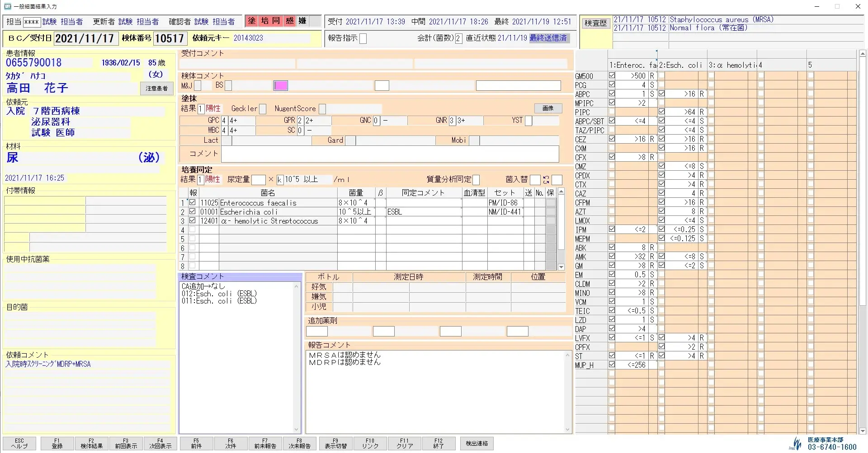868x453 pixels.
Task: Click the 最終送信済 status link
Action: (548, 38)
